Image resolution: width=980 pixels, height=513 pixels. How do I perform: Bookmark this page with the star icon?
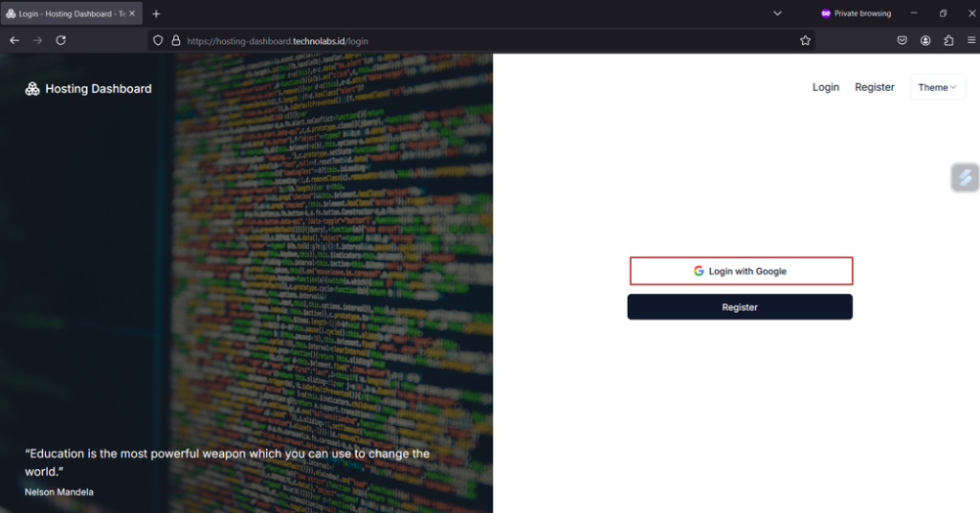[805, 41]
